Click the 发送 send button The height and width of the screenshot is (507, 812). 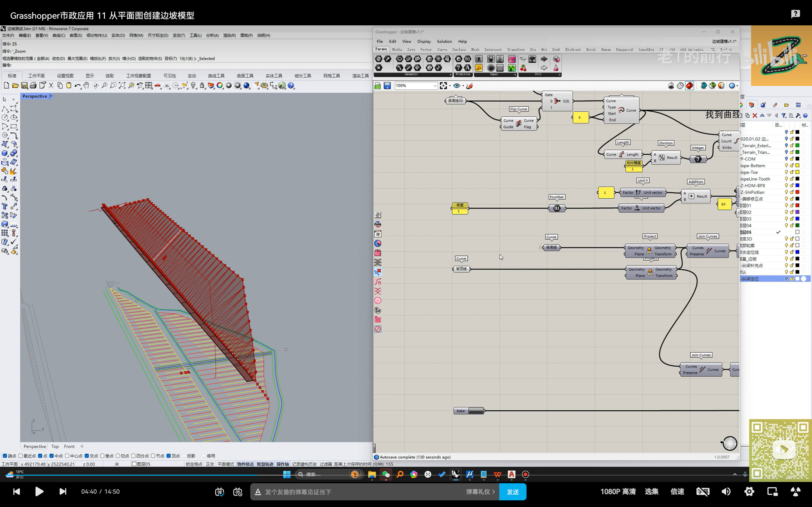(512, 491)
